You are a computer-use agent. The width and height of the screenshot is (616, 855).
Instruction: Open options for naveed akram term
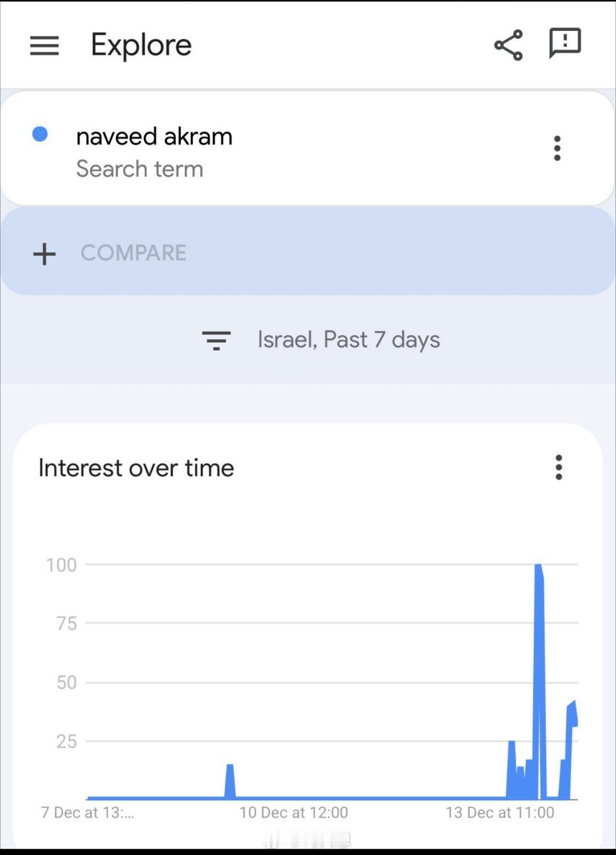(557, 148)
